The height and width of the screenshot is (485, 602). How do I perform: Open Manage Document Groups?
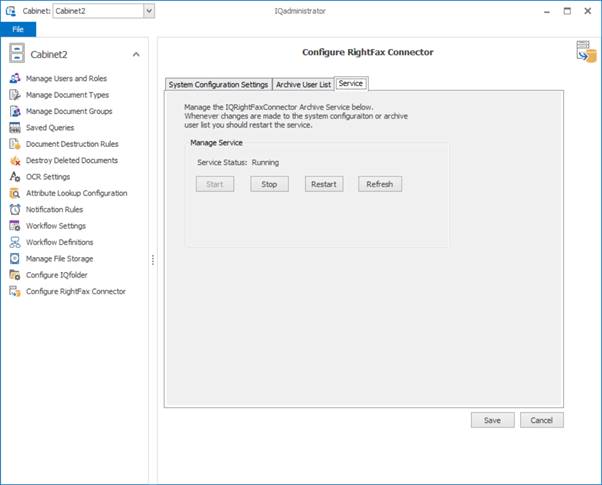pos(69,111)
